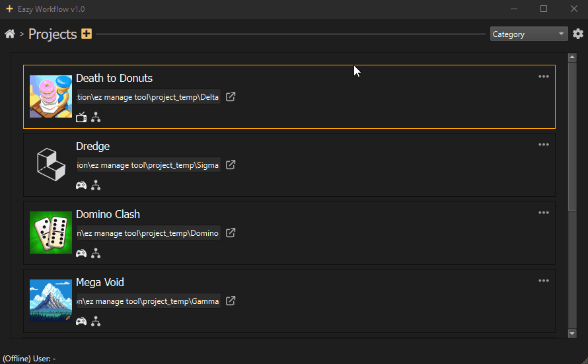Click the hierarchy icon under Dredge
588x364 pixels.
96,185
